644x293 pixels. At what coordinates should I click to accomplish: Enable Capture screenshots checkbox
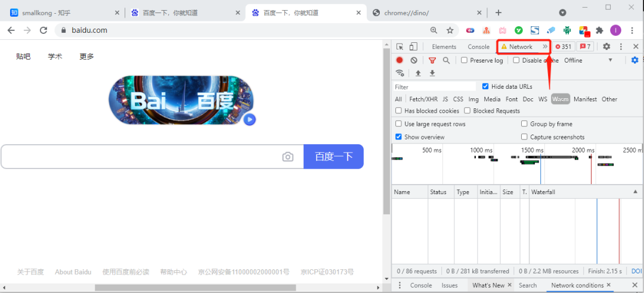(x=524, y=137)
